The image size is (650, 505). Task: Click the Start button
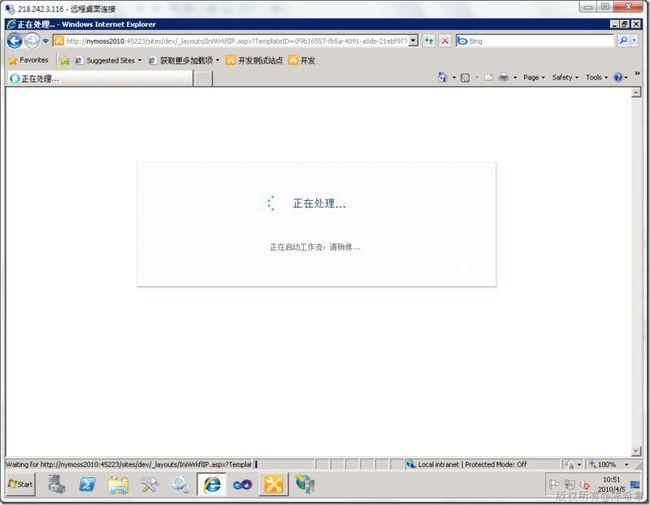pos(21,484)
